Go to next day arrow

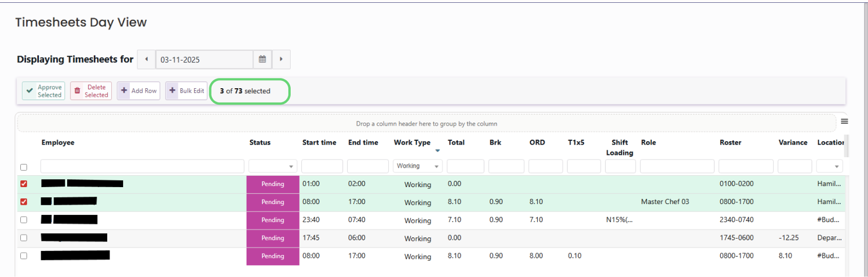(281, 59)
